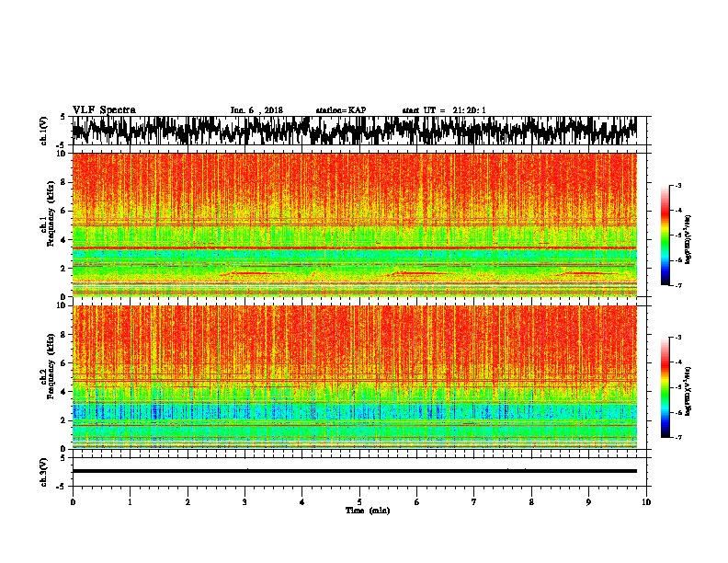
Task: Click time axis tick label "5"
Action: [359, 502]
